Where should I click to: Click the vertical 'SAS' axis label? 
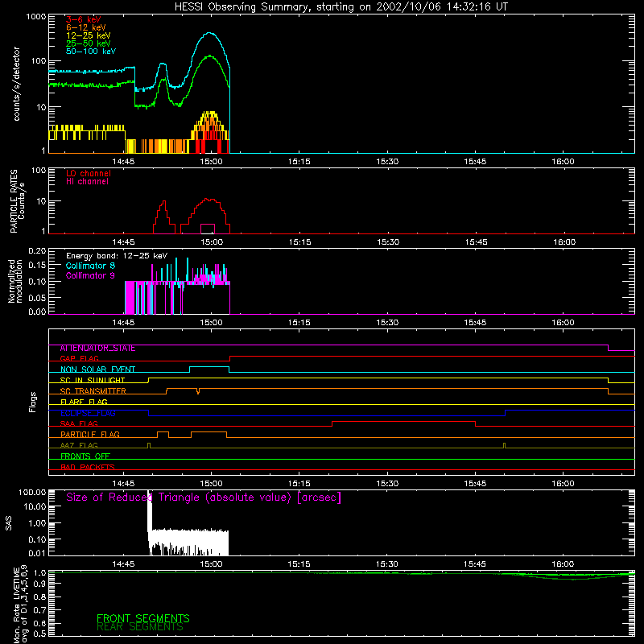point(8,523)
